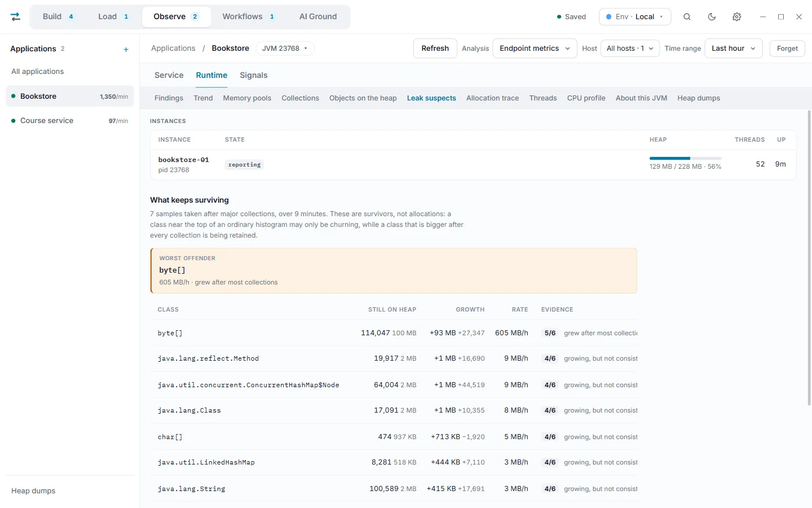Switch to the Build tab
The height and width of the screenshot is (508, 812).
click(x=58, y=17)
